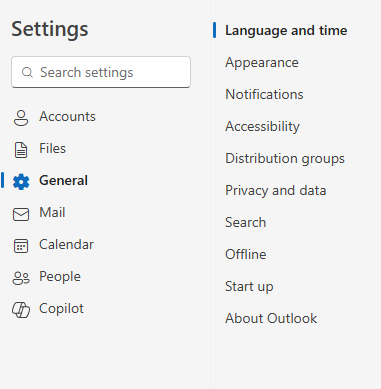Open the Appearance subsection
Image resolution: width=381 pixels, height=389 pixels.
click(x=262, y=63)
